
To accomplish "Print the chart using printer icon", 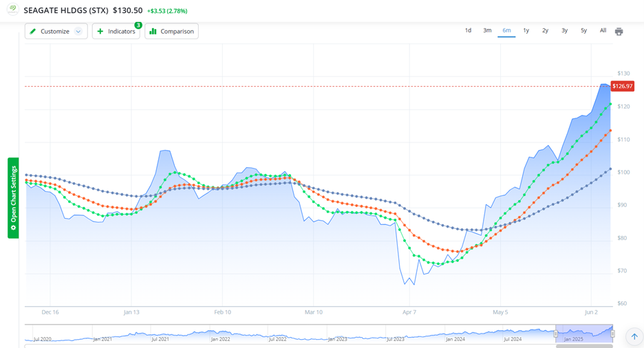I will (x=619, y=32).
